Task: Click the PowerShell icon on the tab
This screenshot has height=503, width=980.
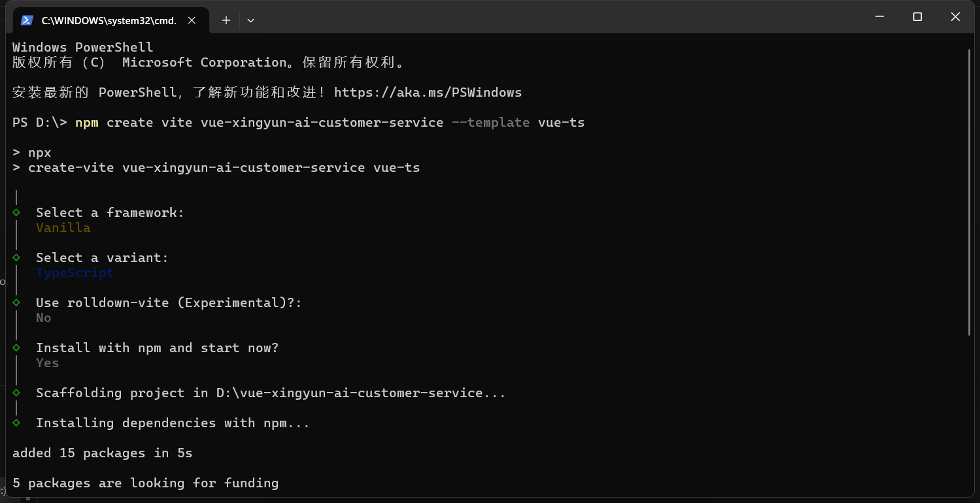Action: (27, 20)
